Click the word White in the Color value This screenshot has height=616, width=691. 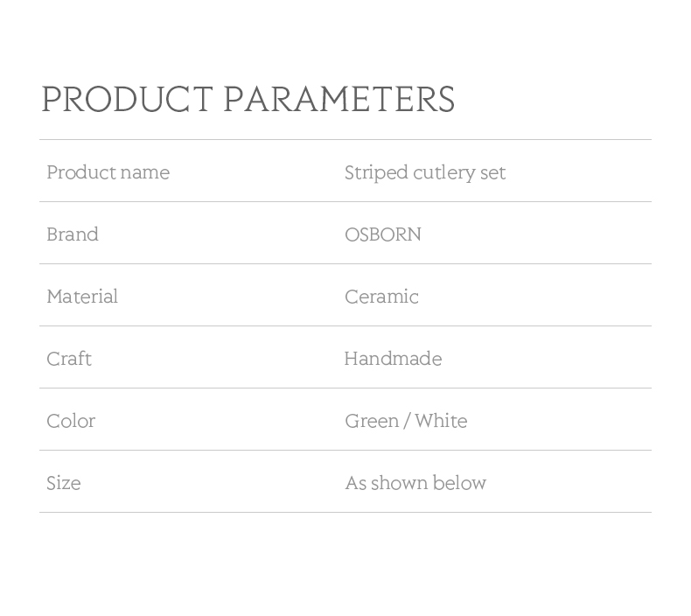coord(441,421)
